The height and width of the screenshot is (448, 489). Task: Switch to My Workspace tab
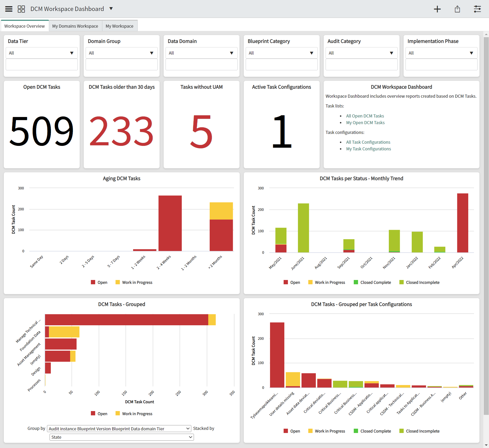point(120,26)
